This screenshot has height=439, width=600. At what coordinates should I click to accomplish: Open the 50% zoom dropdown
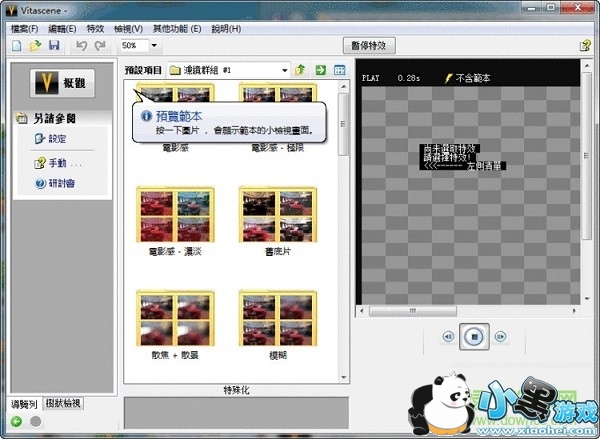(155, 46)
